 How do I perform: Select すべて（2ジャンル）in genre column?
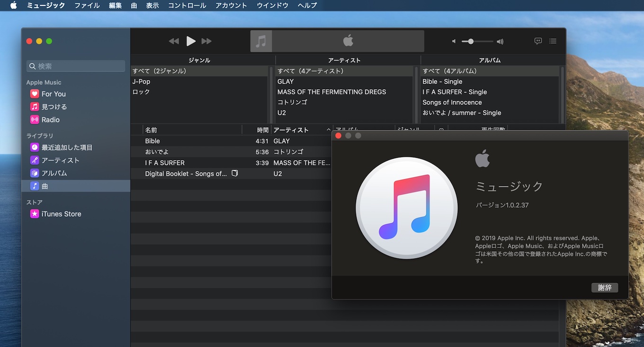point(199,71)
